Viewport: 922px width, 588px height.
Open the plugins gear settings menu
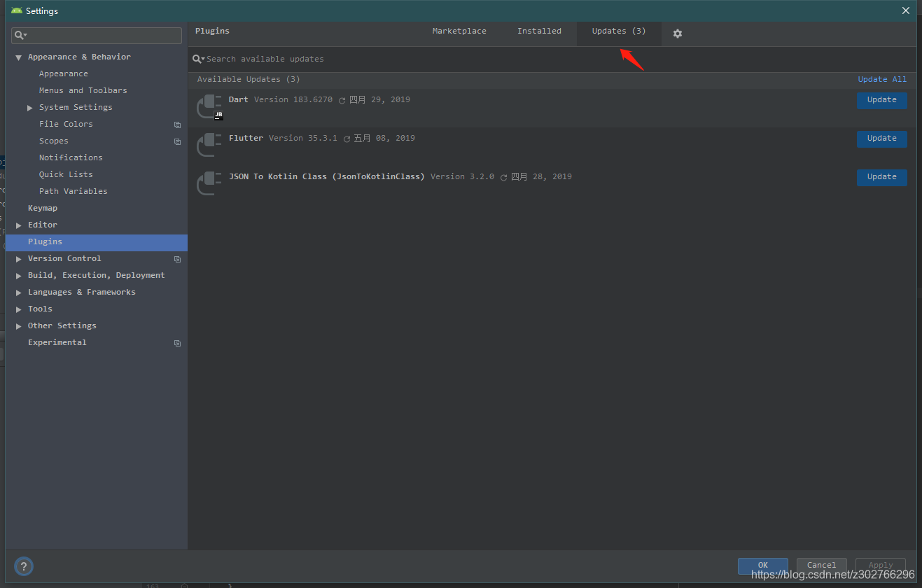tap(677, 34)
